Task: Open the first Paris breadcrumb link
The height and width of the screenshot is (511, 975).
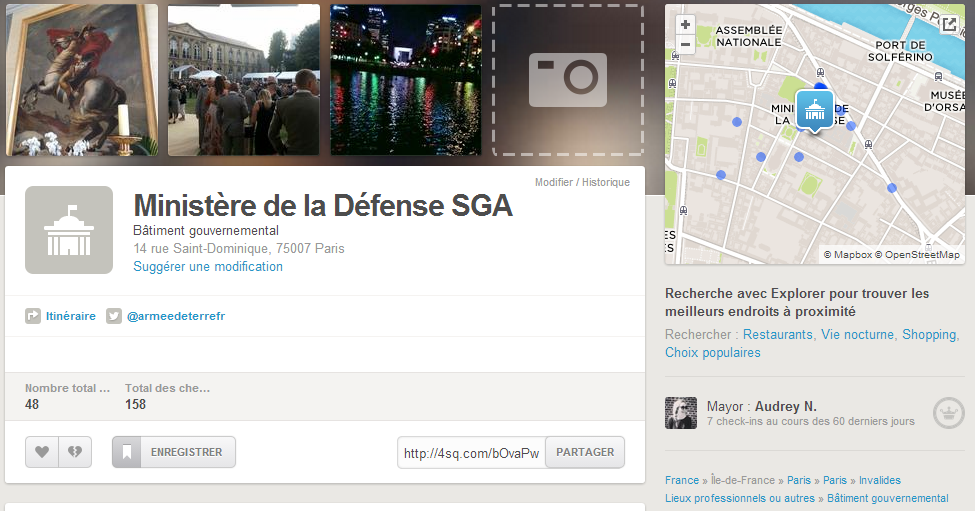Action: click(x=798, y=480)
